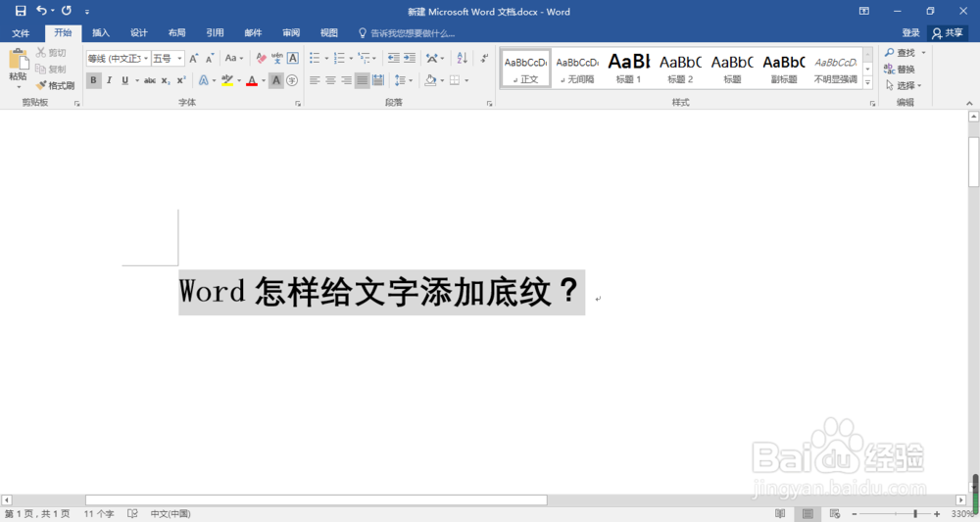
Task: Decrease paragraph indent
Action: pyautogui.click(x=393, y=58)
